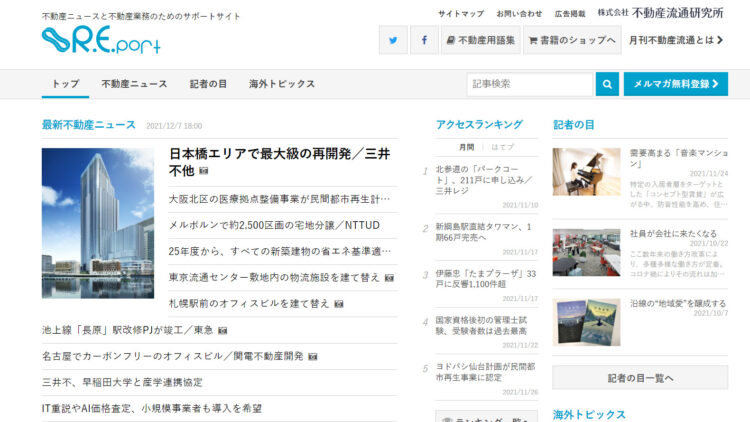Click photo icon beside 札幌駅前 article
This screenshot has height=422, width=750.
click(x=339, y=304)
